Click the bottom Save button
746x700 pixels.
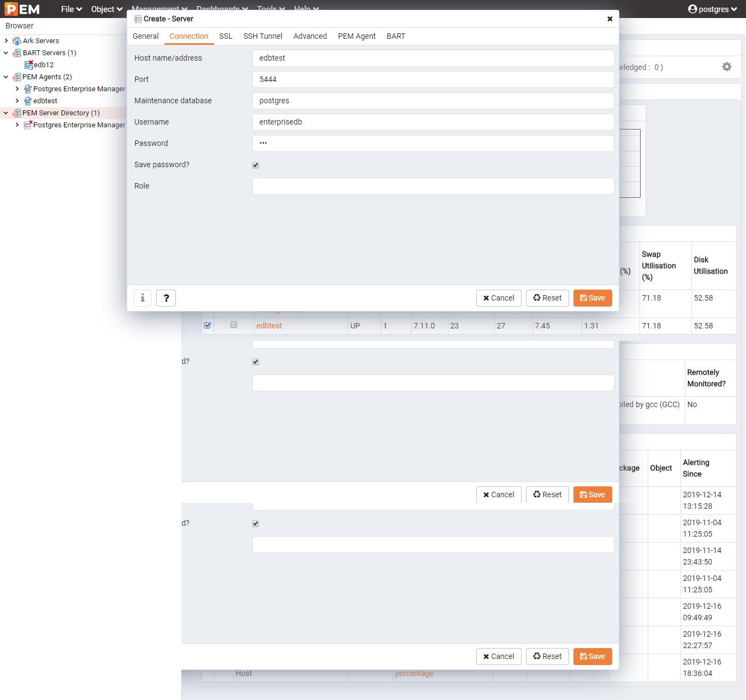pos(593,656)
